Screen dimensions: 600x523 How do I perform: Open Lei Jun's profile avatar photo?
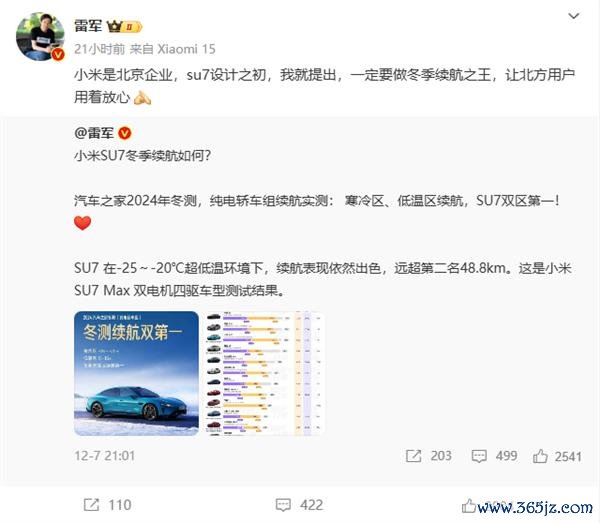point(40,36)
